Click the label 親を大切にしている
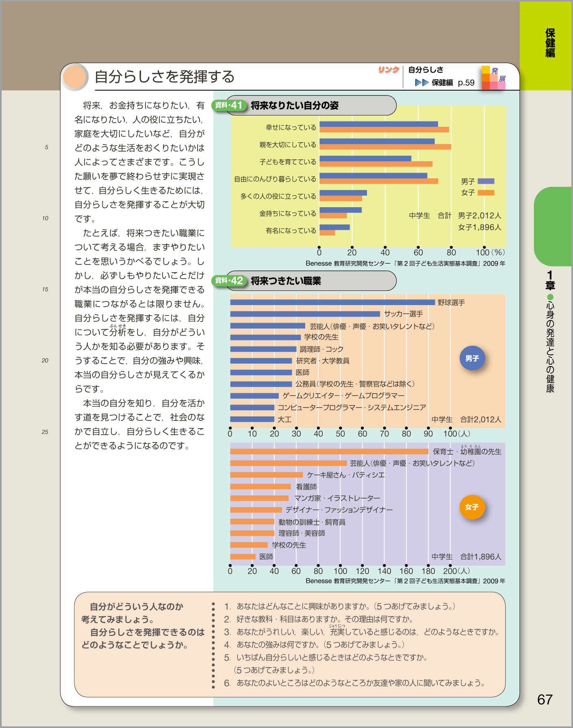This screenshot has height=728, width=573. click(288, 145)
